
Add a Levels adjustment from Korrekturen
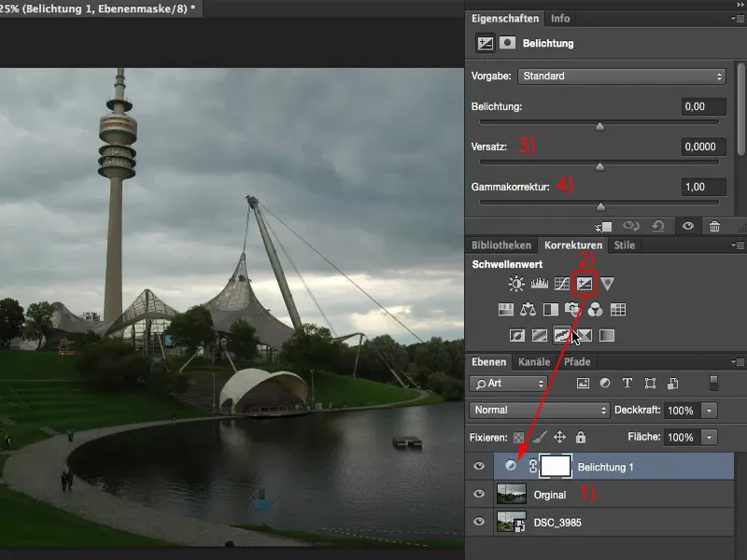pos(540,284)
